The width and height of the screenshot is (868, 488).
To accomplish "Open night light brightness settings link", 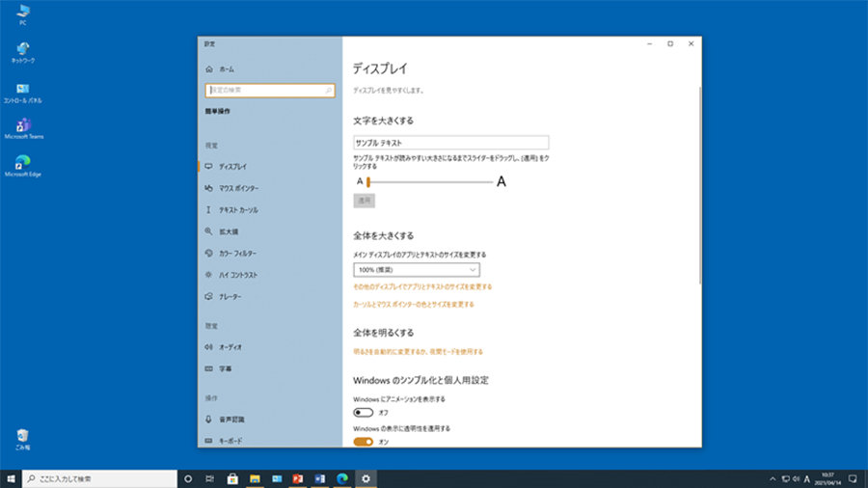I will (418, 352).
